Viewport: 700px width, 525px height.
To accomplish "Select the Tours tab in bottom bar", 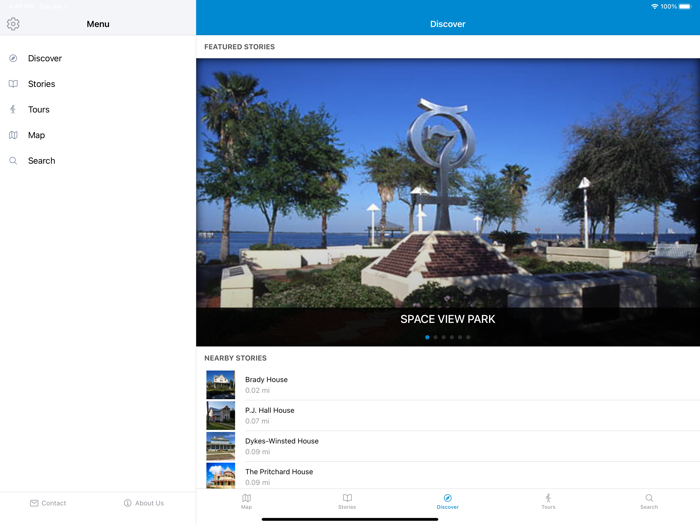I will pyautogui.click(x=548, y=501).
